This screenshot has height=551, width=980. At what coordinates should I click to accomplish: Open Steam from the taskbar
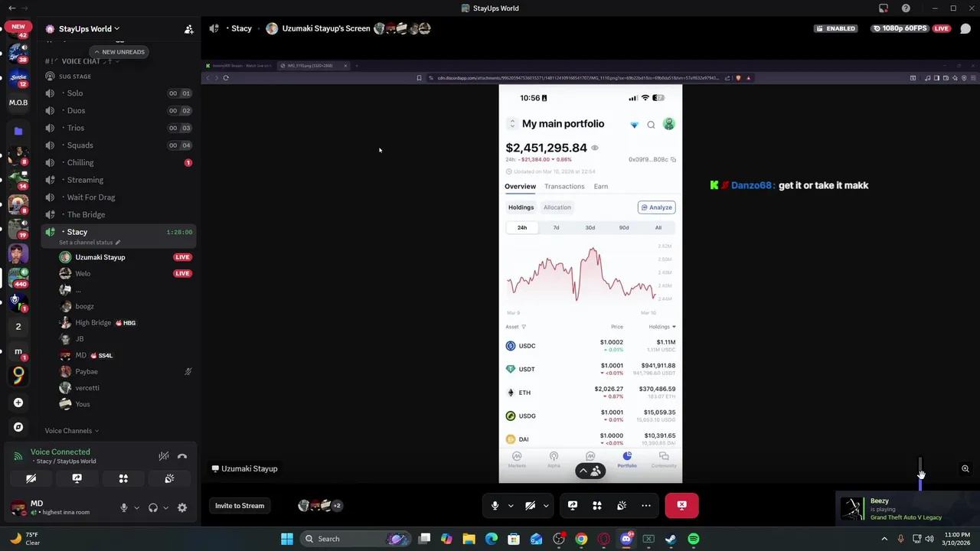pos(671,539)
